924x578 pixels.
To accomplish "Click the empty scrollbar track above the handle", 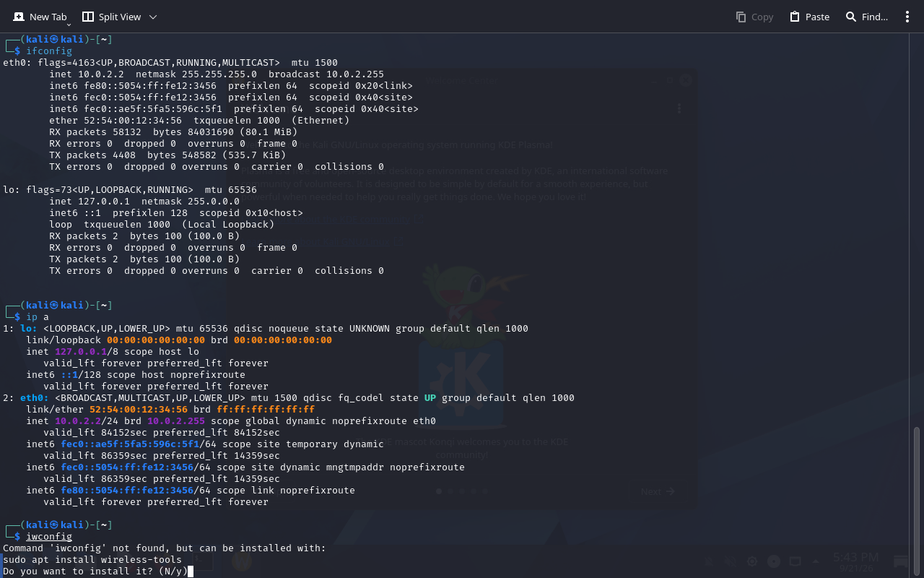I will click(x=918, y=230).
